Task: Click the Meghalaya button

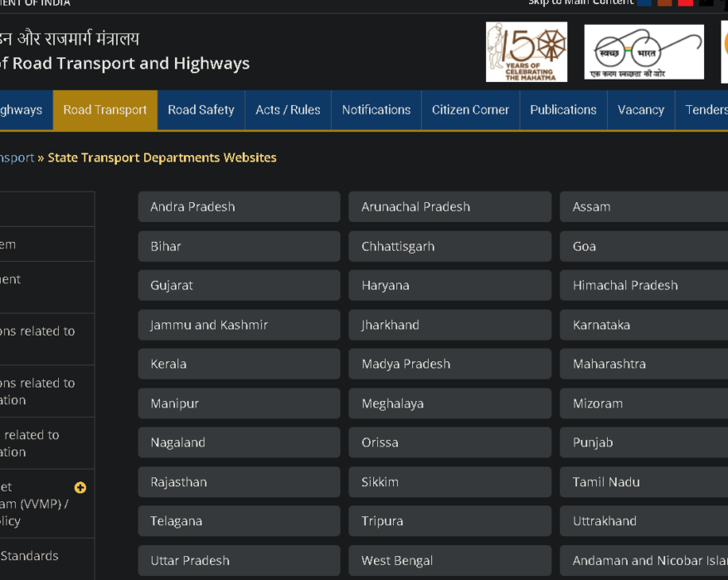Action: tap(450, 404)
